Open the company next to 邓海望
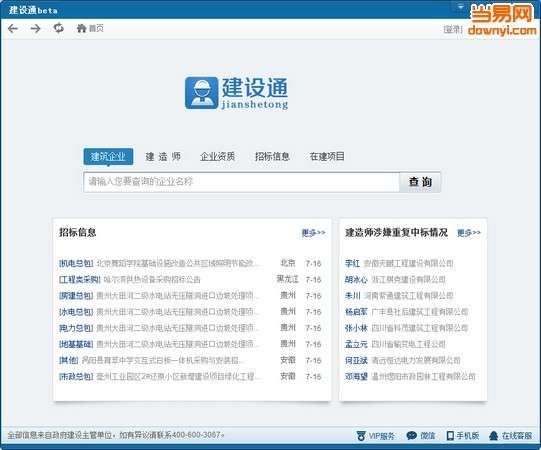This screenshot has width=541, height=450. [x=423, y=376]
